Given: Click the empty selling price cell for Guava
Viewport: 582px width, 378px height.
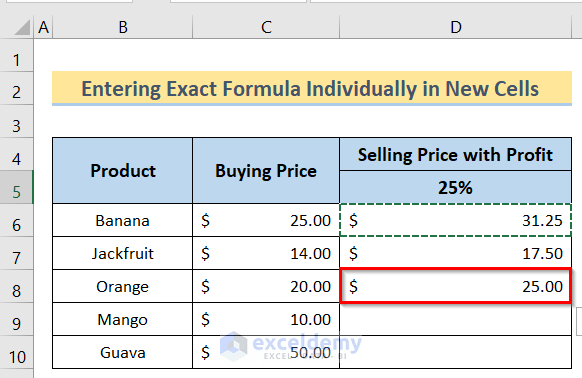Looking at the screenshot, I should tap(455, 352).
